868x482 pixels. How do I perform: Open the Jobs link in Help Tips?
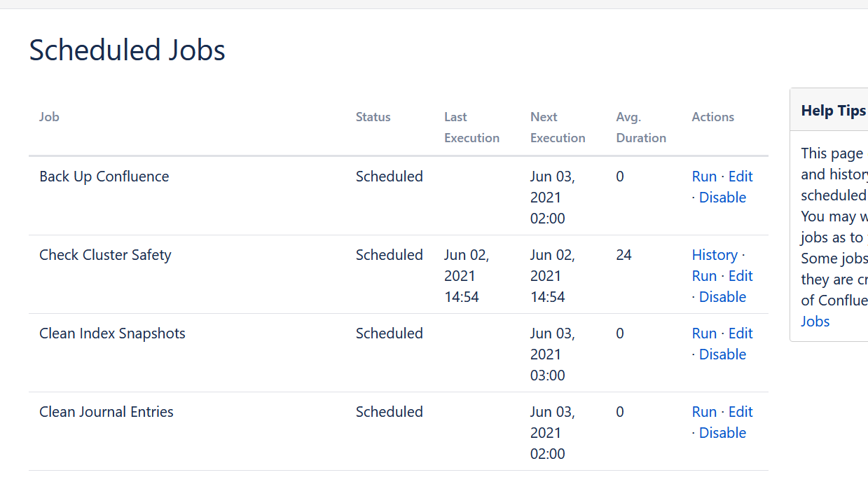(x=815, y=322)
